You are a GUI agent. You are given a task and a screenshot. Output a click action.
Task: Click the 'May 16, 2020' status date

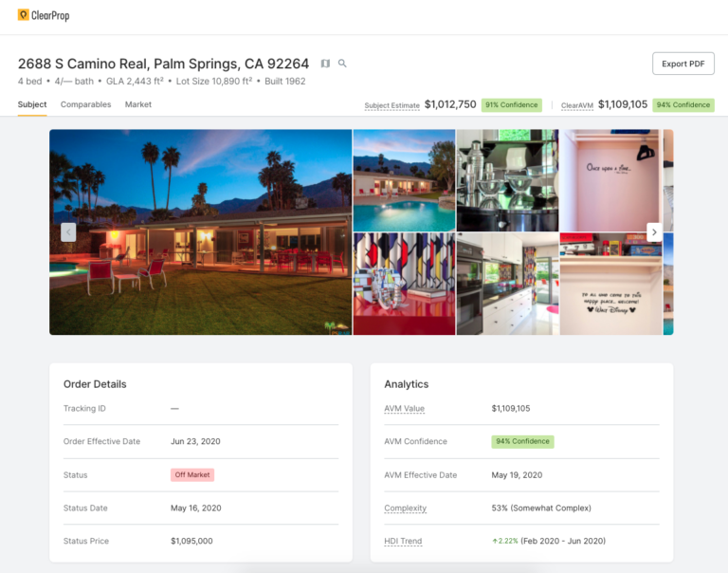point(196,508)
